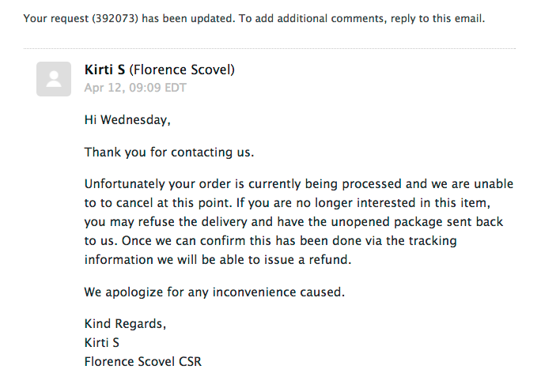The image size is (541, 392).
Task: Click the phrase 'unopened package sent back'
Action: [x=417, y=221]
